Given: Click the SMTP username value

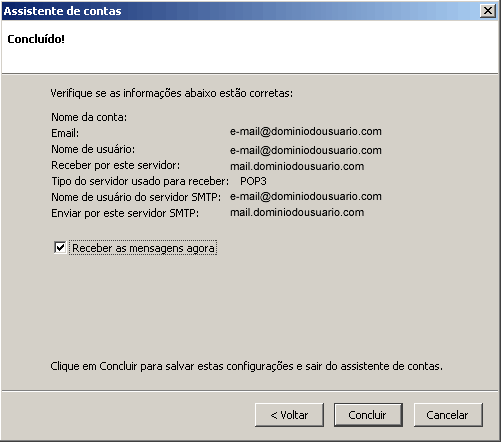Looking at the screenshot, I should [x=306, y=196].
